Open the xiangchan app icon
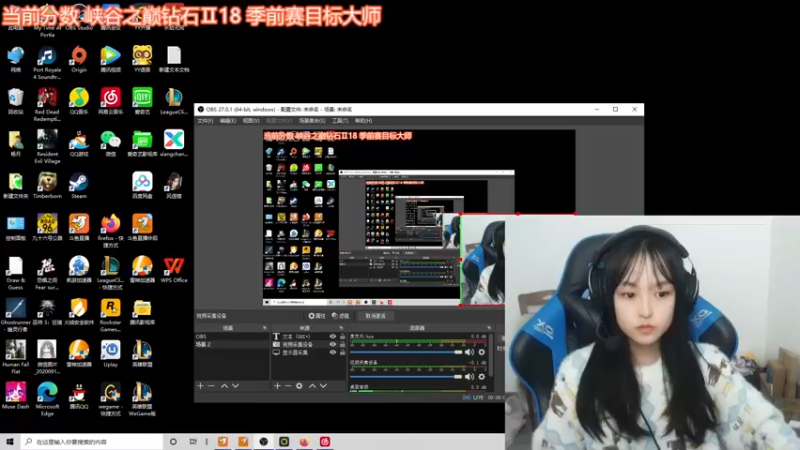 [x=173, y=143]
